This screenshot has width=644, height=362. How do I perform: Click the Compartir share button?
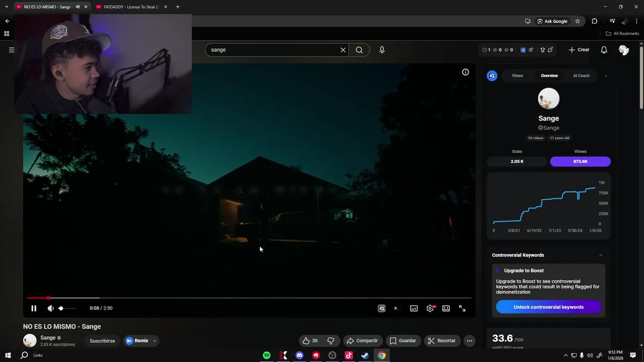pos(363,341)
